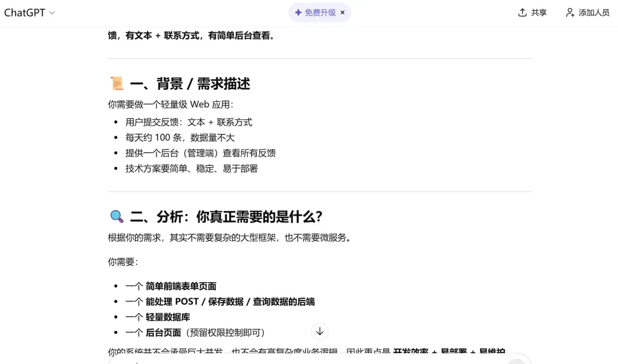Click the heading 二、分析：你真正需要的是什么？
Viewport: 618px width, 364px height.
pos(226,217)
